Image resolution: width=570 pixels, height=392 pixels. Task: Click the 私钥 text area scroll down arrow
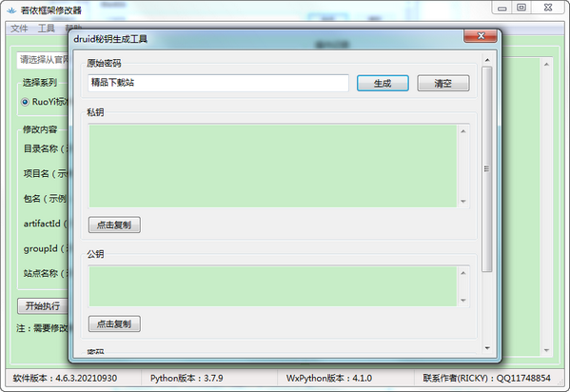(463, 201)
